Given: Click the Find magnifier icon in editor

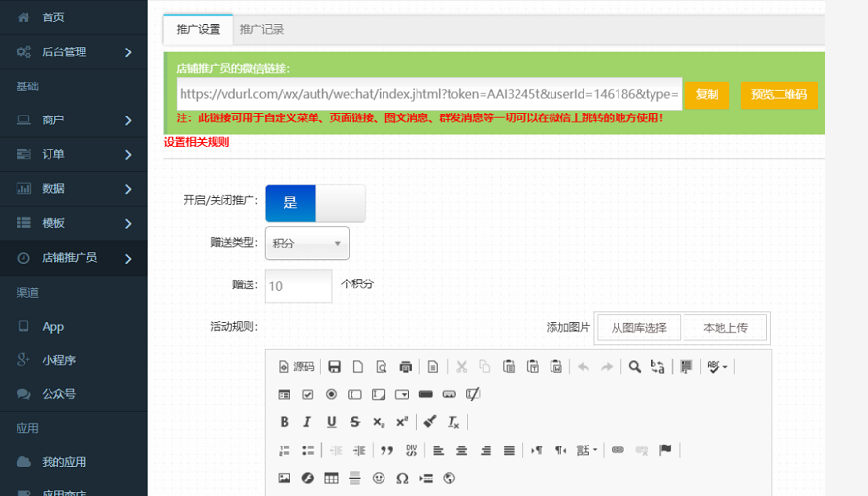Looking at the screenshot, I should pyautogui.click(x=634, y=367).
